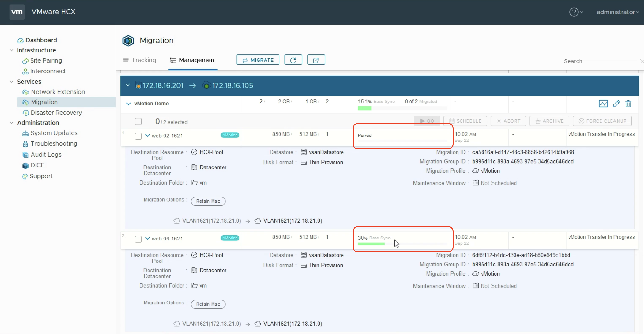Click the GO button
Viewport: 644px width, 334px height.
pos(427,121)
